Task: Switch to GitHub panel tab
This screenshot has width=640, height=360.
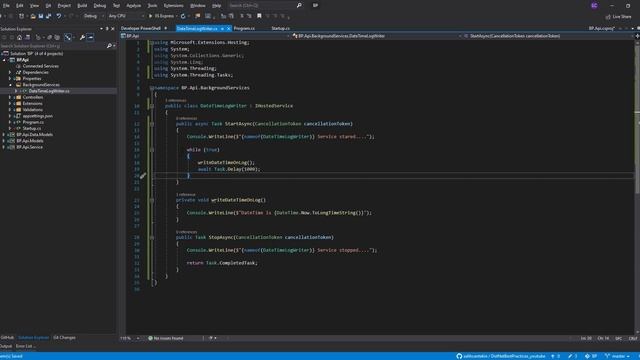Action: click(7, 338)
